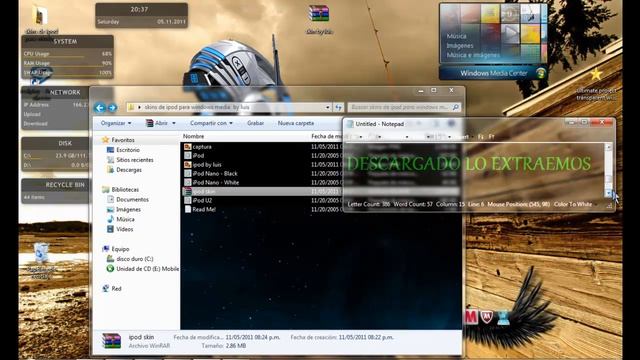Viewport: 640px width, 360px height.
Task: Open the arrow next to Abrir
Action: (174, 123)
